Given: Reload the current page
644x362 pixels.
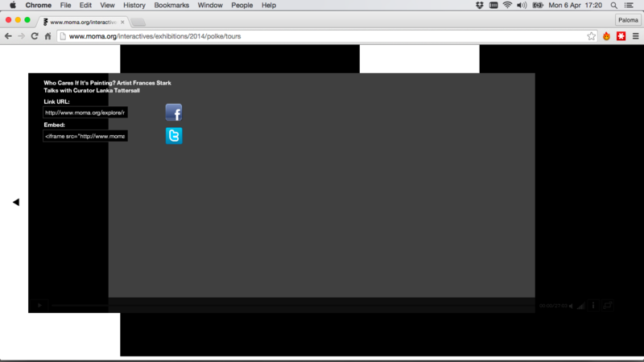Looking at the screenshot, I should (x=35, y=36).
